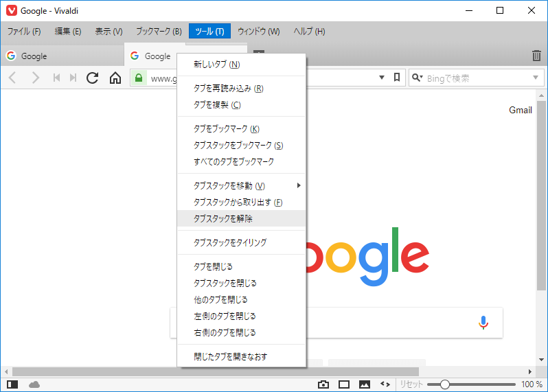Choose タブスタックから取り出す (F)

coord(242,203)
